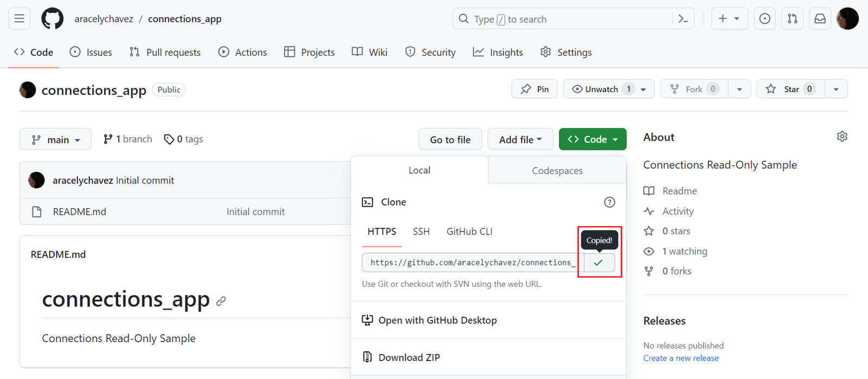The height and width of the screenshot is (379, 868).
Task: Open Initial commit message link in README row
Action: point(256,211)
